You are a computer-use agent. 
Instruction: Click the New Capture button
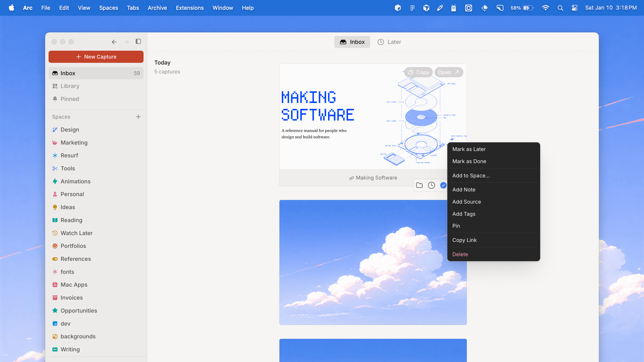click(x=96, y=57)
